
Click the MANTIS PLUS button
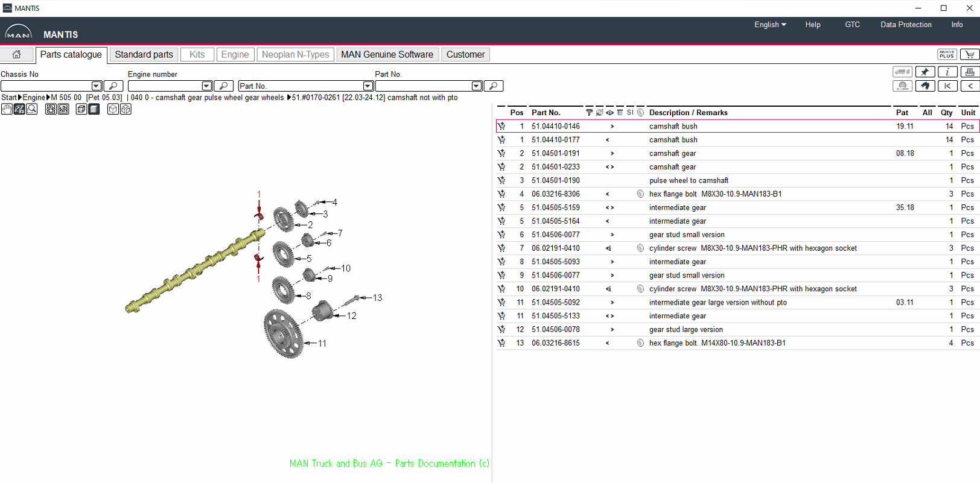[x=946, y=54]
